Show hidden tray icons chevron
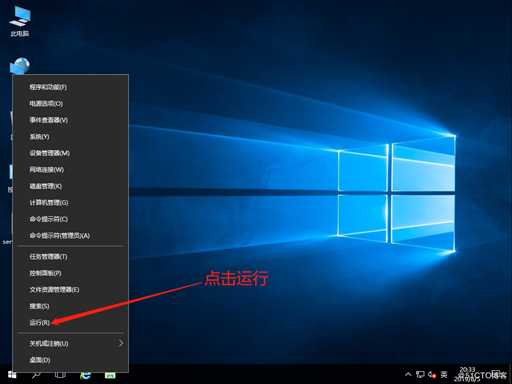The height and width of the screenshot is (384, 512). coord(408,374)
